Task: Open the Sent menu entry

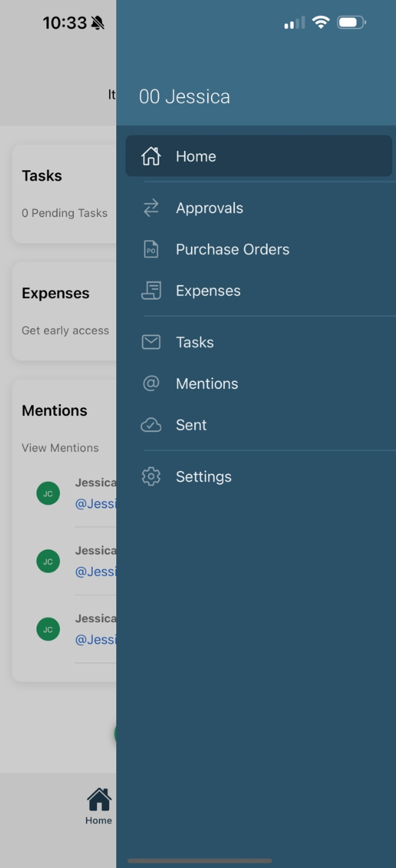Action: pos(259,425)
